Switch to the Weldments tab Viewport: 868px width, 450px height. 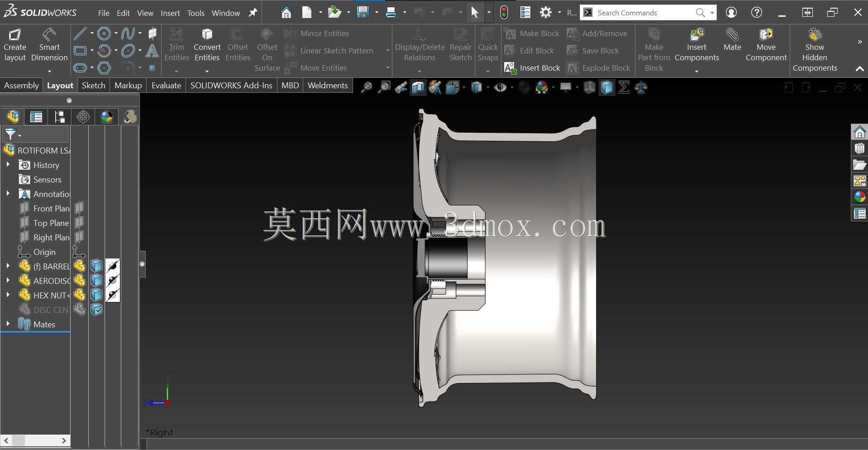328,86
